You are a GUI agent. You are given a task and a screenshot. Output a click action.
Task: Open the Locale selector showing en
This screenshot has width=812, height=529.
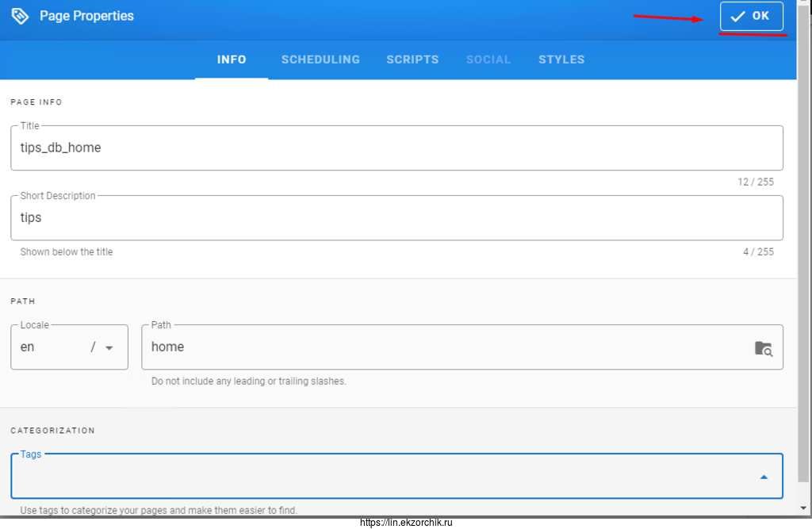click(x=56, y=347)
